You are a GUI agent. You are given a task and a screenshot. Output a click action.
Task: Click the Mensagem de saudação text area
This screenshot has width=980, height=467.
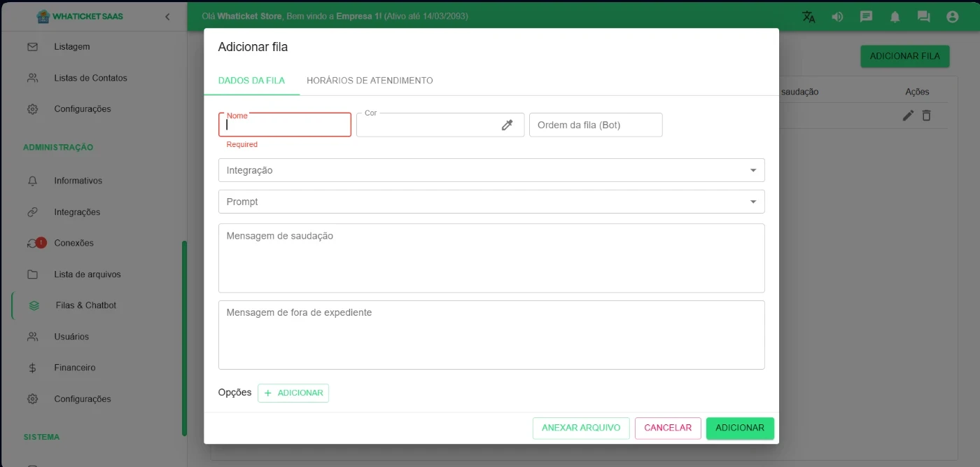point(491,258)
